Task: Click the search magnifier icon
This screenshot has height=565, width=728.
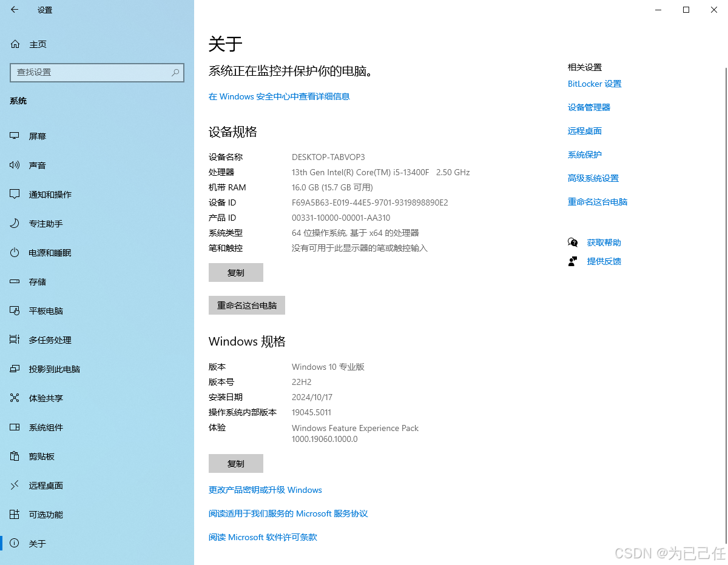Action: [175, 72]
